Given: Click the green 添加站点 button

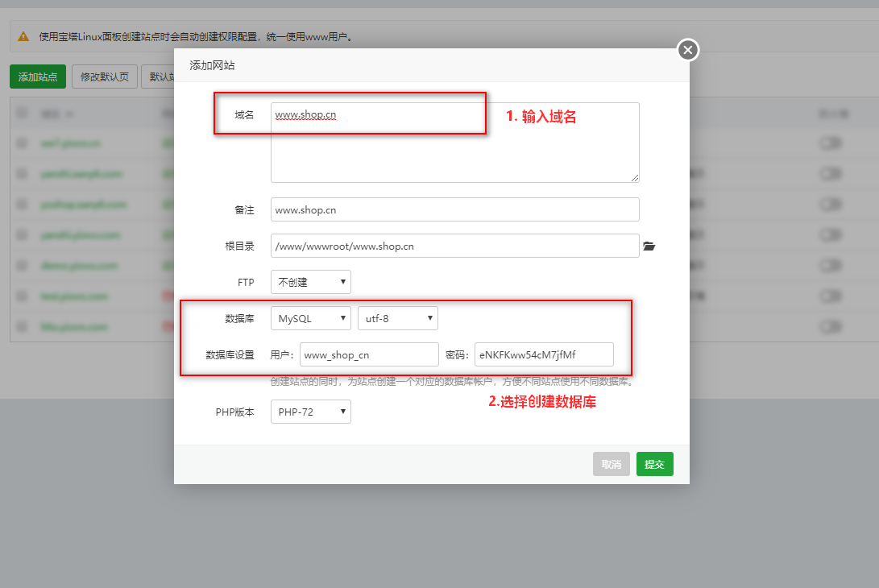Looking at the screenshot, I should coord(38,77).
